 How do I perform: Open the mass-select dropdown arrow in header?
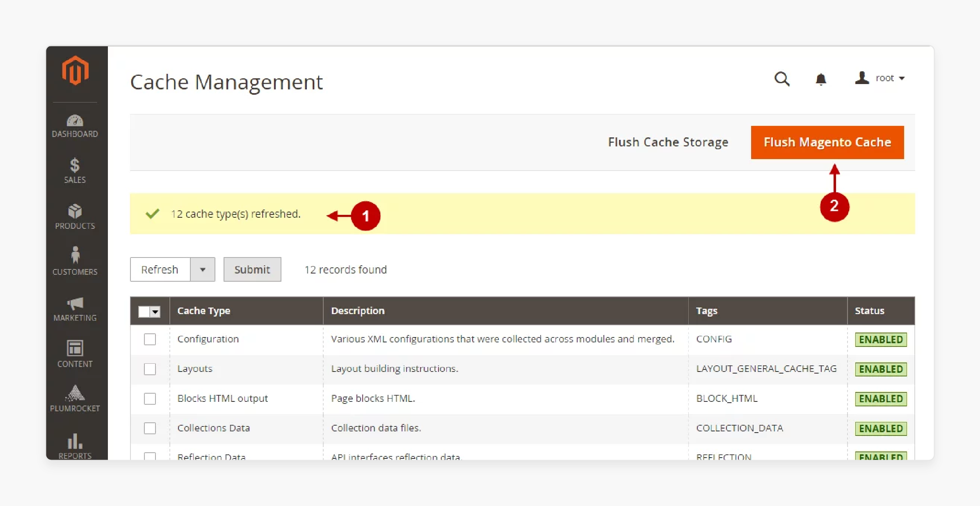[155, 312]
